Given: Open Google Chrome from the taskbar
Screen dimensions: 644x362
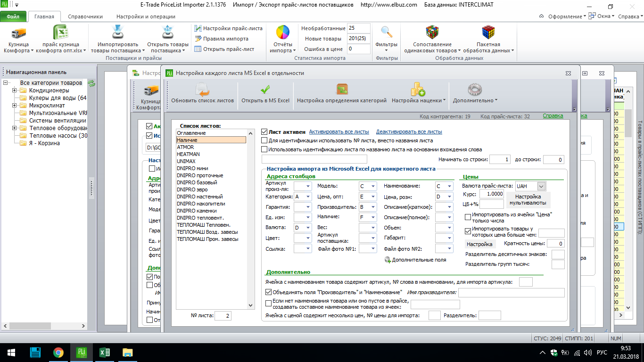Looking at the screenshot, I should pos(58,353).
